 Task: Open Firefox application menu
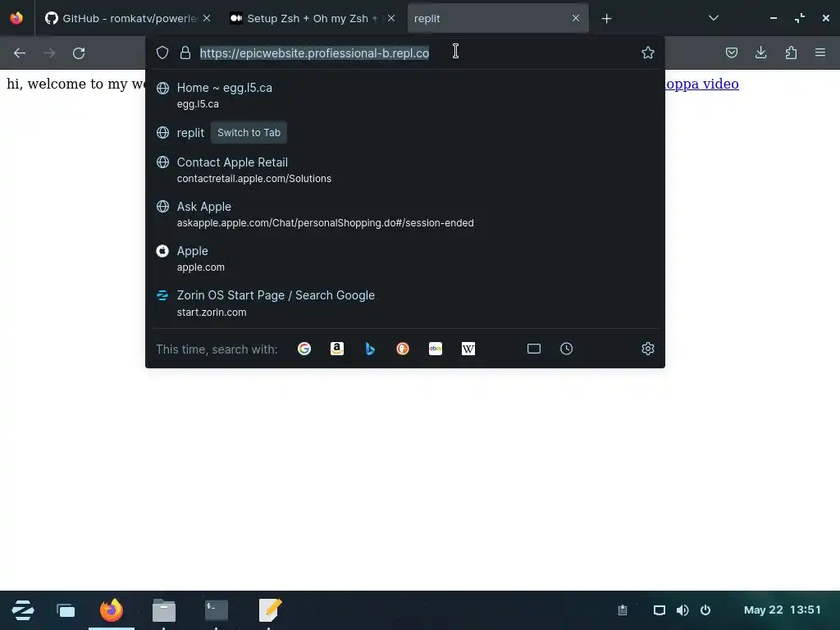[x=820, y=52]
